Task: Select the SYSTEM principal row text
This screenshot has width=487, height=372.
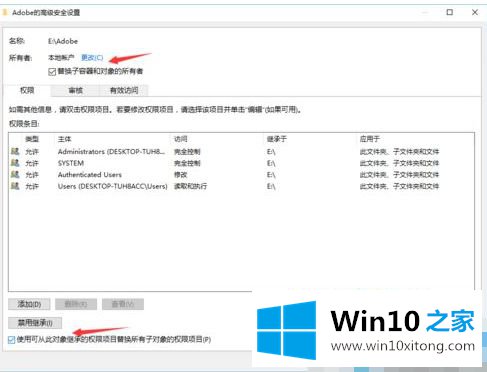Action: click(71, 163)
